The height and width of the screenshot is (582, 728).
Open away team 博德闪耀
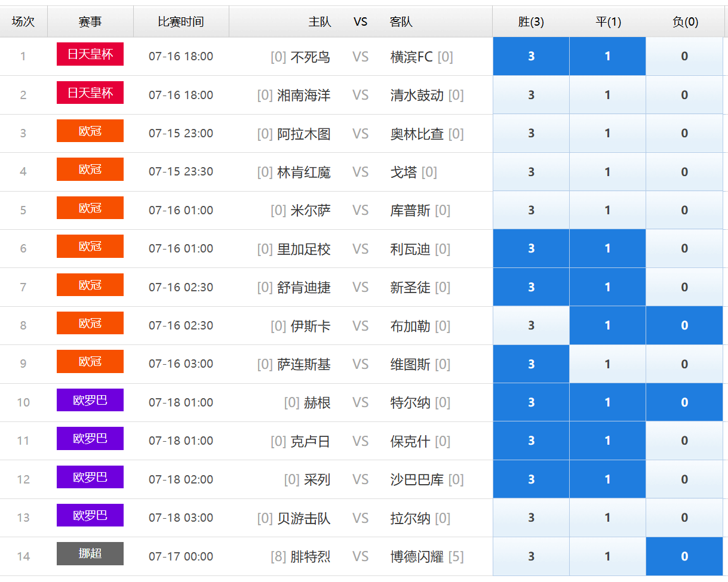[417, 557]
